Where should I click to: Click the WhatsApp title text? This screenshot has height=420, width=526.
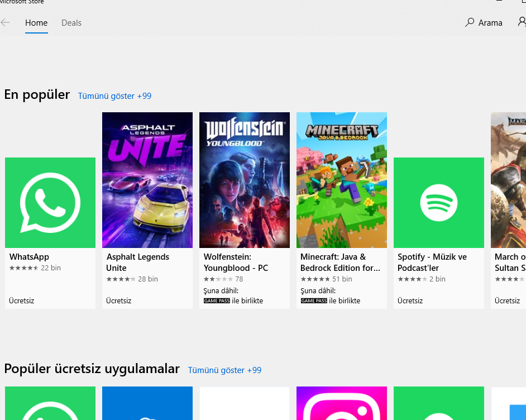click(29, 257)
